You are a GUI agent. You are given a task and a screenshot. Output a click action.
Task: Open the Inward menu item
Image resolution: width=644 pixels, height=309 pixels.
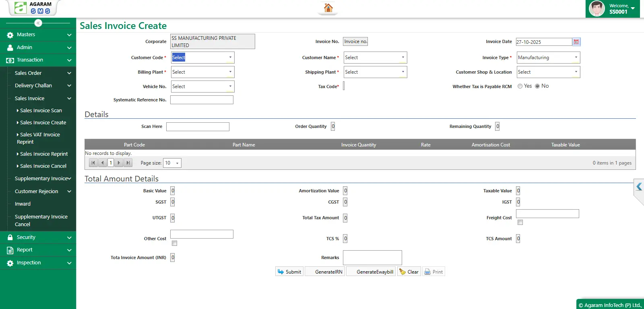click(23, 204)
